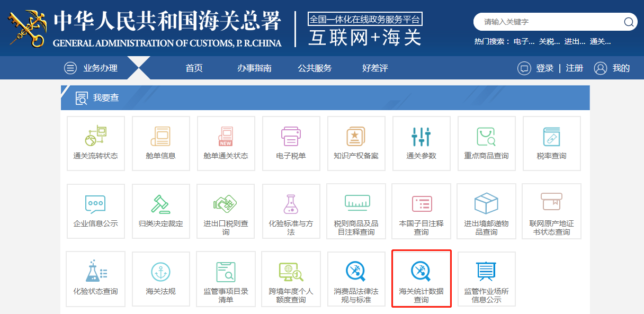Viewport: 644px width, 314px height.
Task: Open 好差评 menu item
Action: coord(375,68)
